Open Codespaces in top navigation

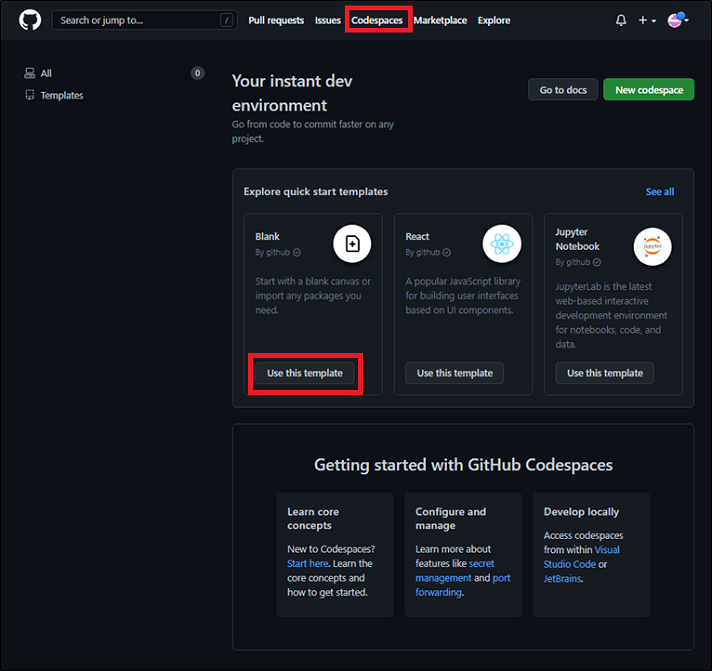pos(377,20)
